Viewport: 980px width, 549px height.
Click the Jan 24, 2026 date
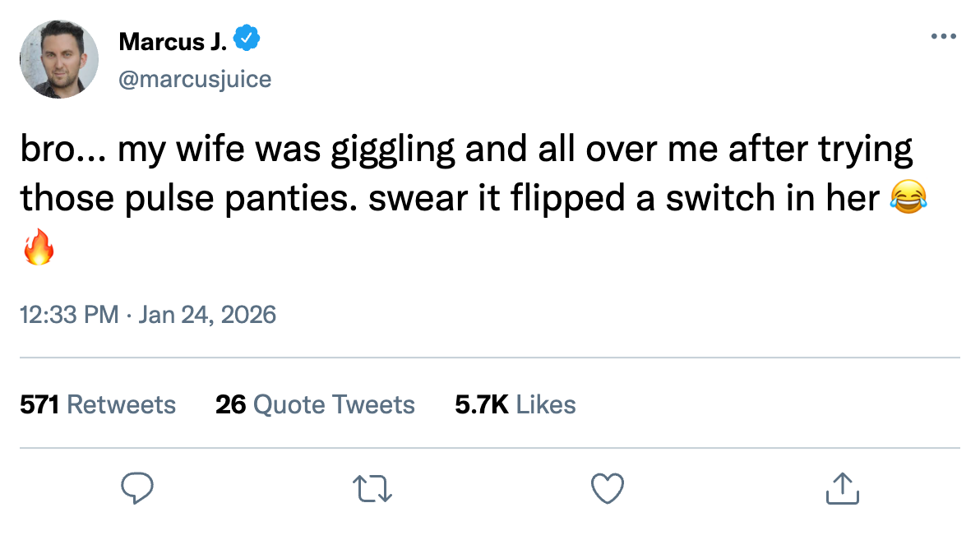(206, 314)
